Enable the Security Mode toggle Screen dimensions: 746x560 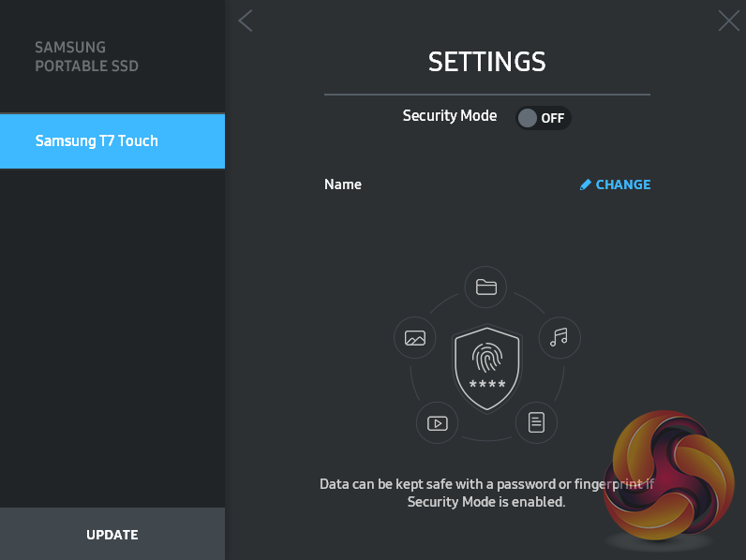543,118
